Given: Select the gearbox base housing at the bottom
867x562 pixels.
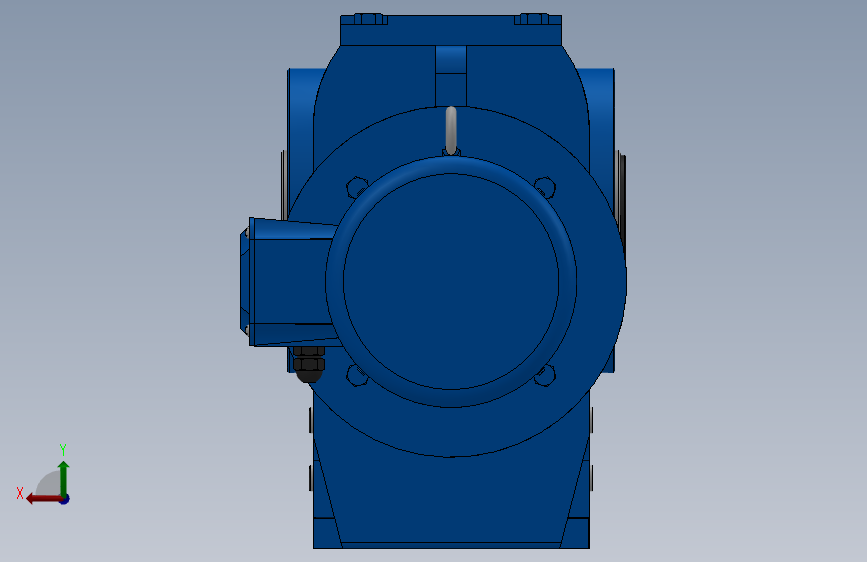Looking at the screenshot, I should 451,501.
